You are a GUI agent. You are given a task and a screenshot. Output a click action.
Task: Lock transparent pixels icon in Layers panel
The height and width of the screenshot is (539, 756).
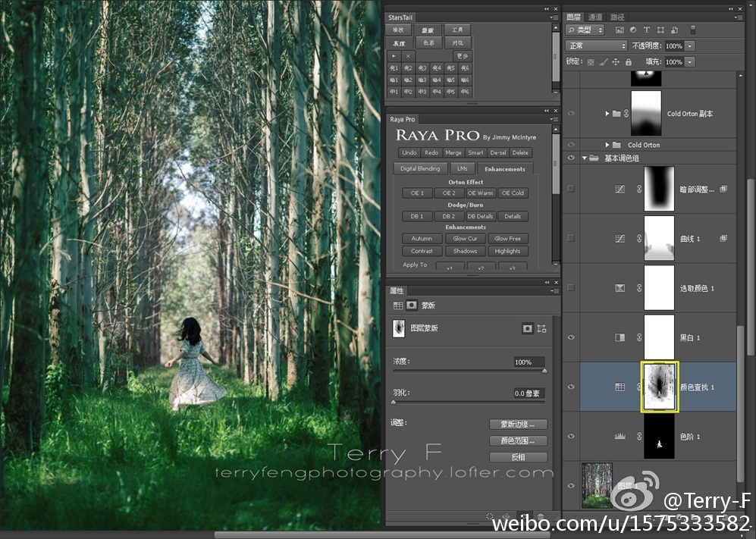coord(591,61)
